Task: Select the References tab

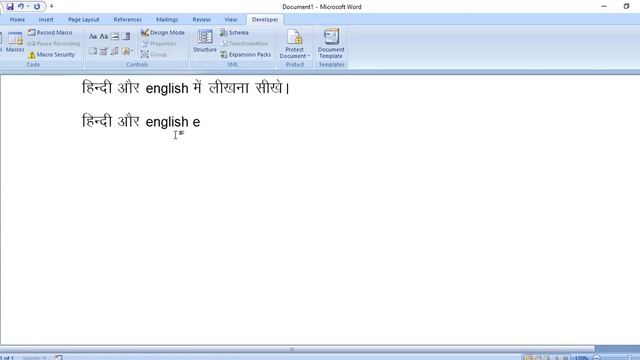Action: coord(127,20)
